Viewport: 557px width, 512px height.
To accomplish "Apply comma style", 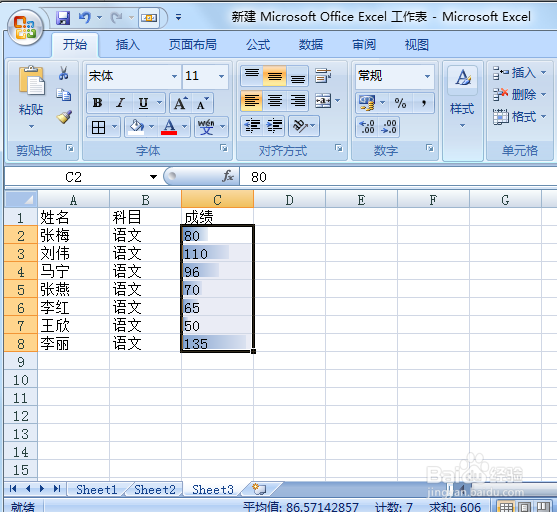I will [x=423, y=103].
